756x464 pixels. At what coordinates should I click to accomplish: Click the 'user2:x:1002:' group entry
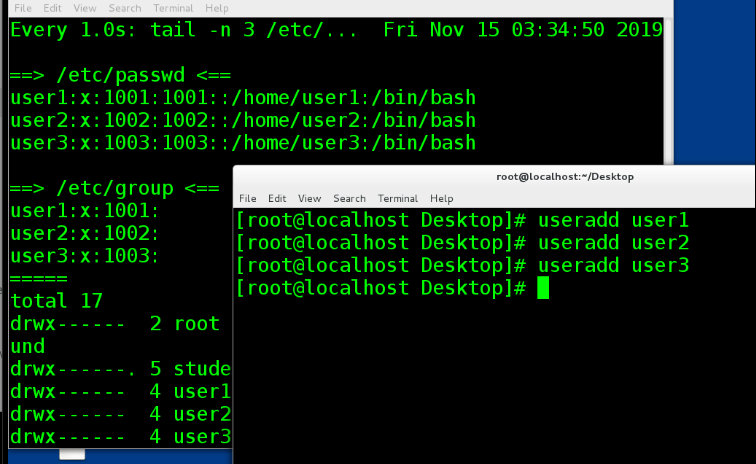(84, 233)
